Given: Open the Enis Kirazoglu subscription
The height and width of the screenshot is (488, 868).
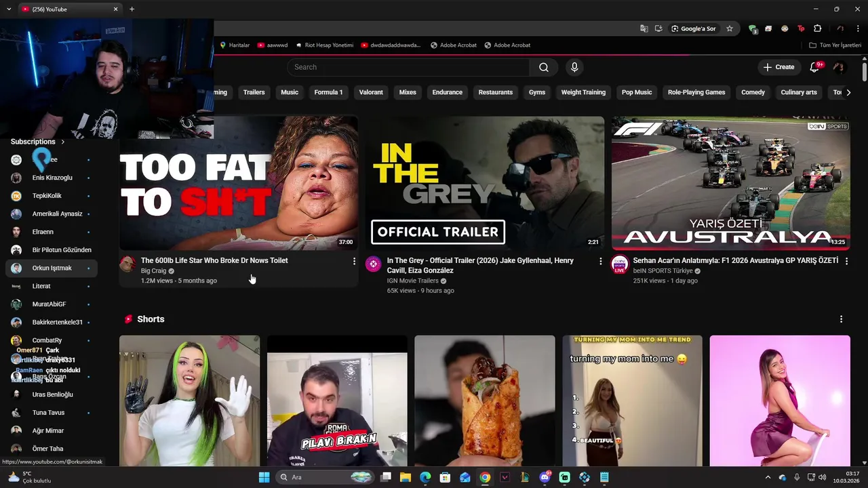Looking at the screenshot, I should (x=52, y=178).
